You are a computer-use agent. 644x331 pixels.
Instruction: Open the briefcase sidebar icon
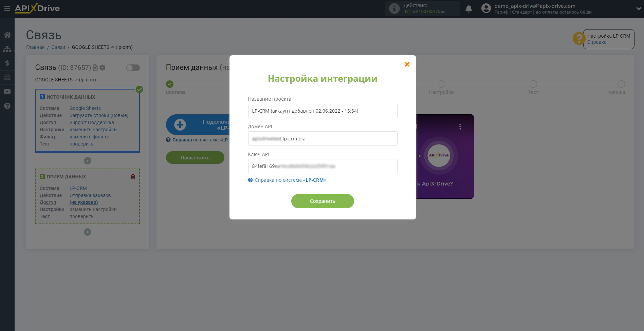coord(7,77)
